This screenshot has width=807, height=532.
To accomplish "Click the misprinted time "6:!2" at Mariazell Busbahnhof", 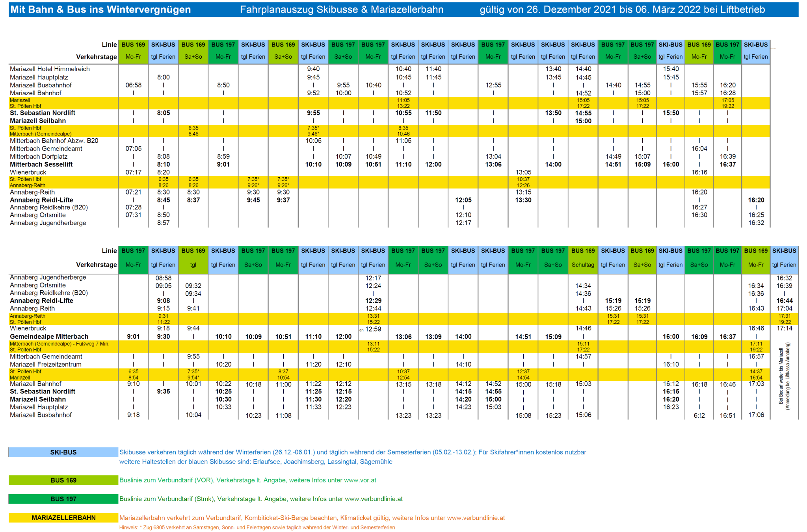I will pos(699,415).
